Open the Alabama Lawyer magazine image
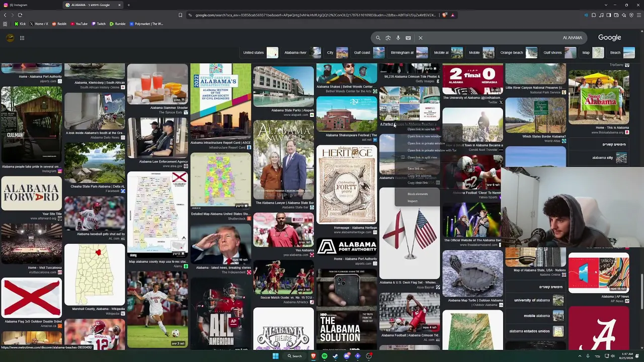644x362 pixels. click(283, 160)
